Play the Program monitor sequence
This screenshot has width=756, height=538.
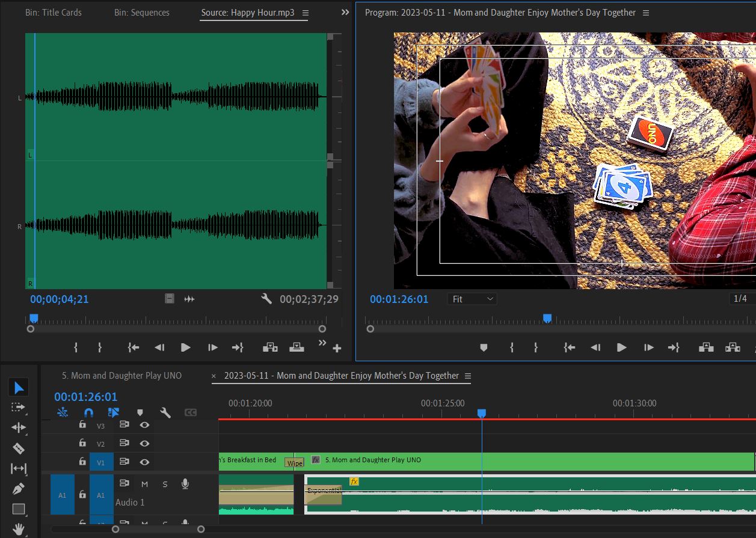click(621, 347)
